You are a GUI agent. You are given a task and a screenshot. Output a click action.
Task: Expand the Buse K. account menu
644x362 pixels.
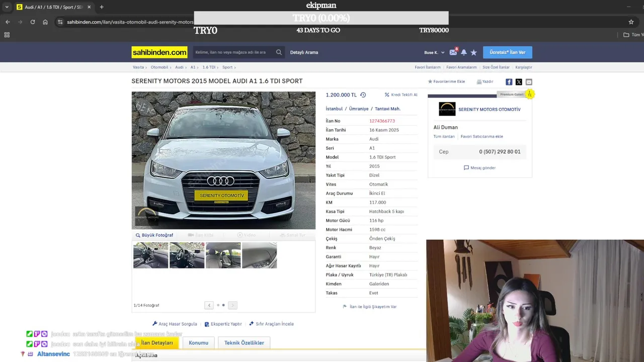[x=434, y=52]
